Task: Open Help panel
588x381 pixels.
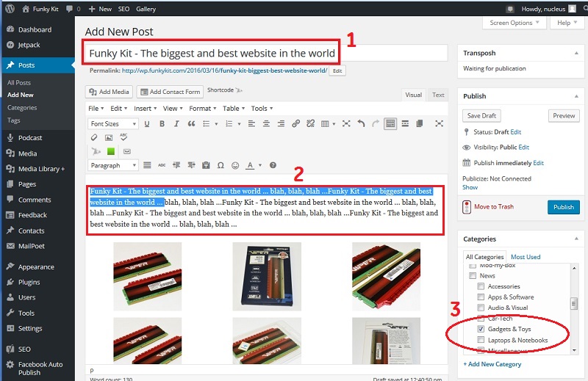Action: click(x=567, y=23)
